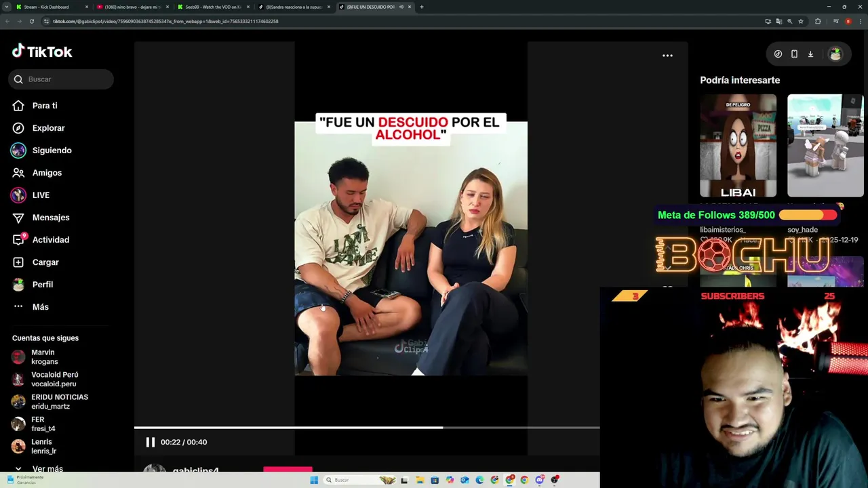Click the Windows taskbar search box
Screen dimensions: 868x488
point(360,480)
